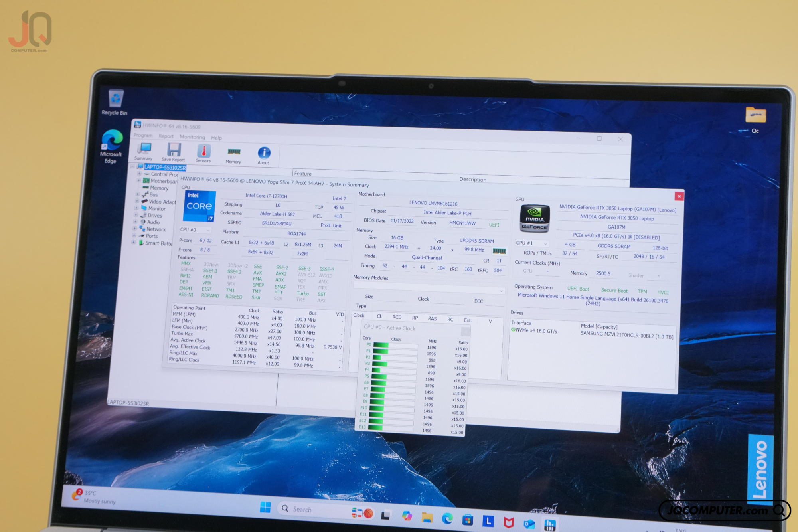The width and height of the screenshot is (798, 532).
Task: Select Audio tree node
Action: (x=153, y=222)
